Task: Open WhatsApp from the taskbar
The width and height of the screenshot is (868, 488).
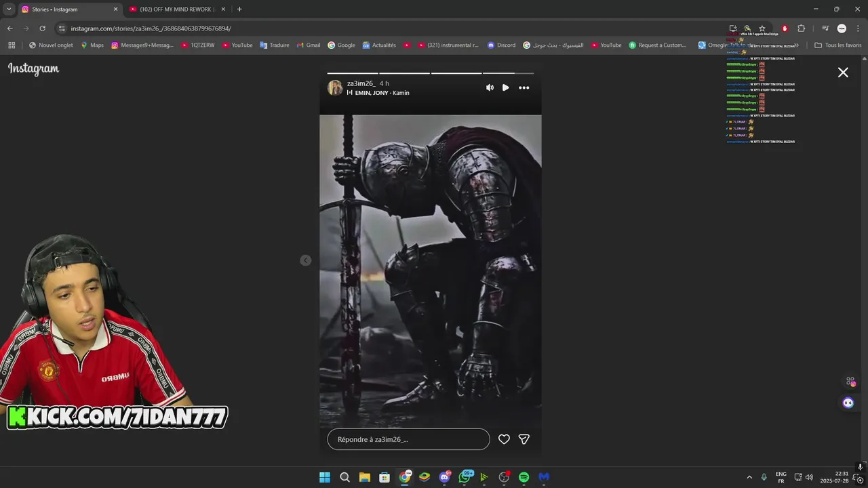Action: [x=465, y=477]
